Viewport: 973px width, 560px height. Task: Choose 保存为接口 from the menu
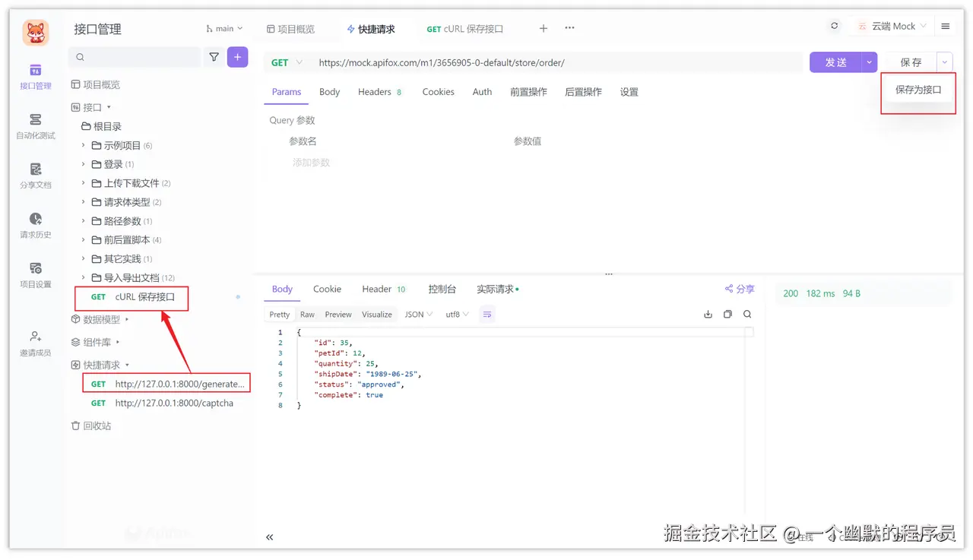click(918, 89)
